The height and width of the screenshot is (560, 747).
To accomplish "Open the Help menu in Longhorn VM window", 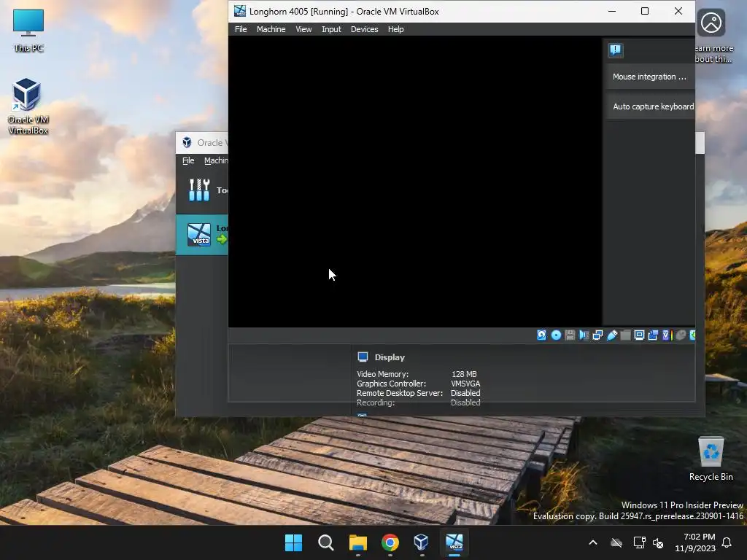I will tap(395, 29).
